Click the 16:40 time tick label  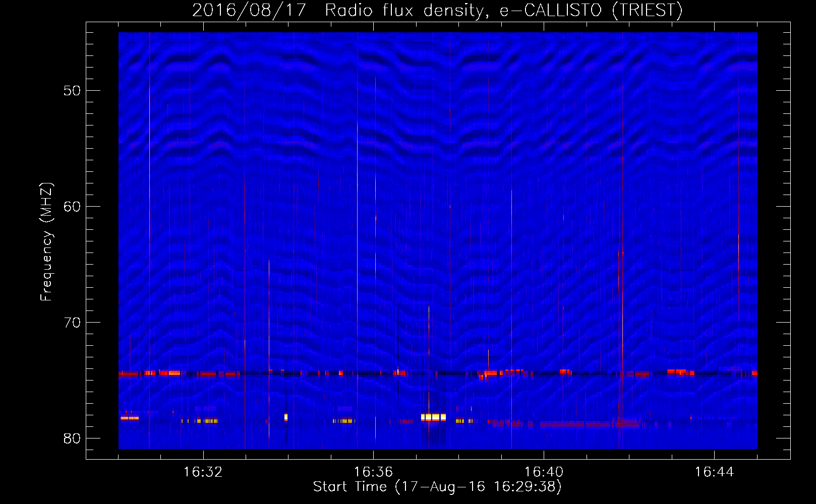pyautogui.click(x=544, y=472)
